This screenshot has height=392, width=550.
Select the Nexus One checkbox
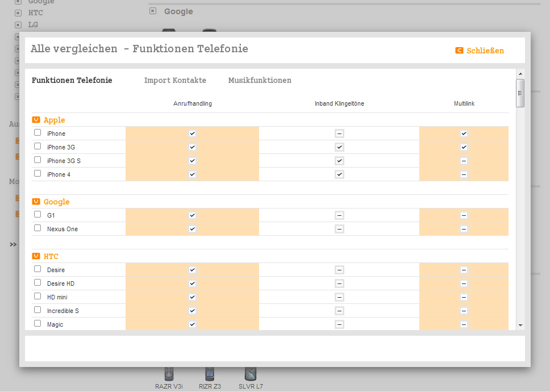click(37, 228)
